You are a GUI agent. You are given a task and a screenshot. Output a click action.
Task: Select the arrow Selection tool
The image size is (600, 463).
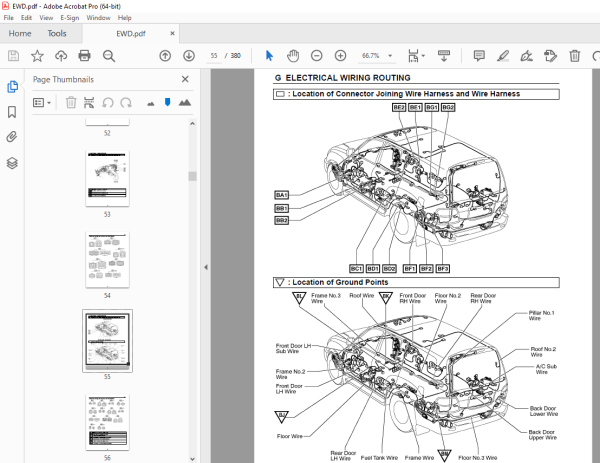point(269,56)
